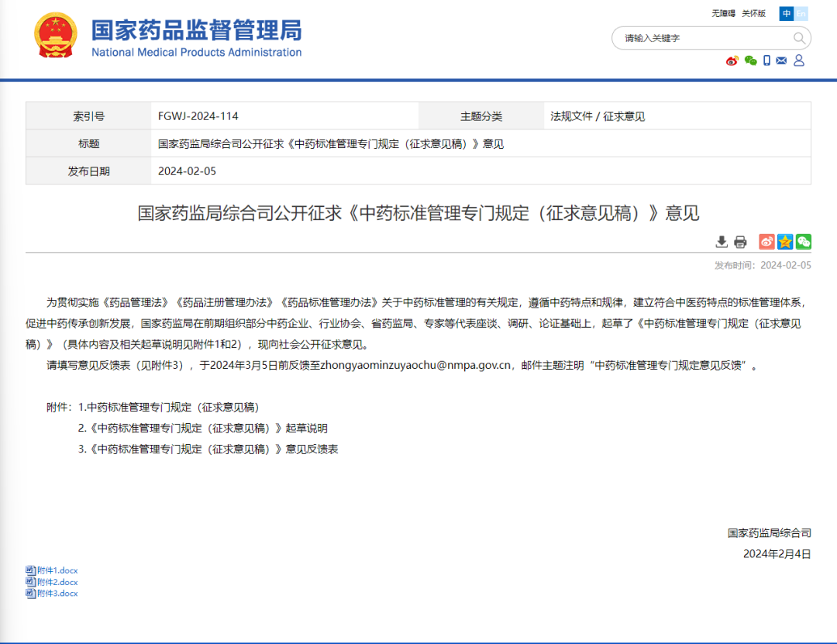837x644 pixels.
Task: Click the 索引号 table label
Action: [88, 116]
